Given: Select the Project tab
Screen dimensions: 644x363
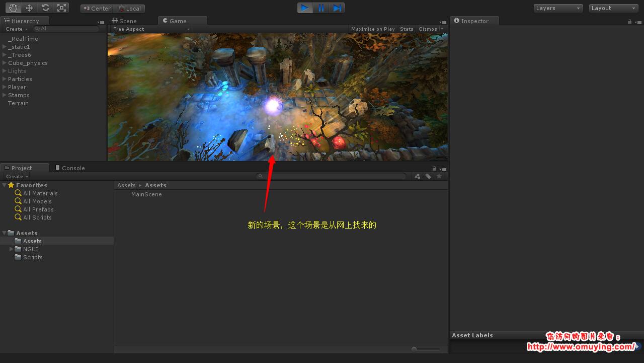Looking at the screenshot, I should pos(25,168).
